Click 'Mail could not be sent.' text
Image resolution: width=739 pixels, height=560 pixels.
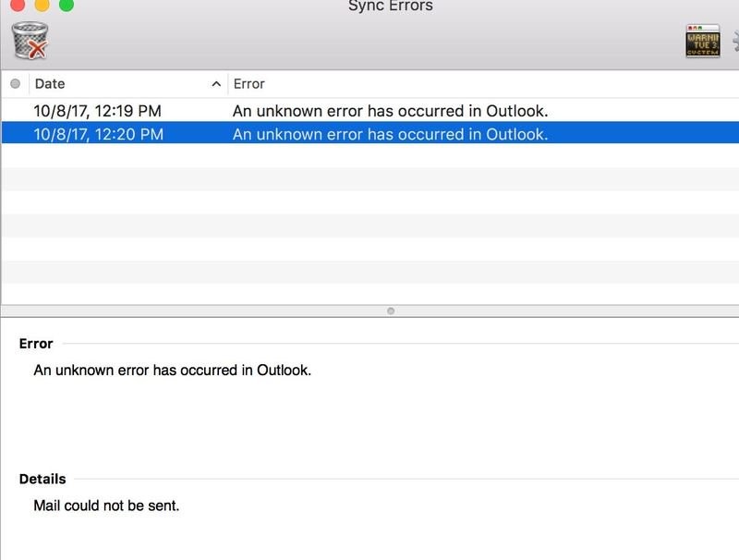tap(106, 505)
